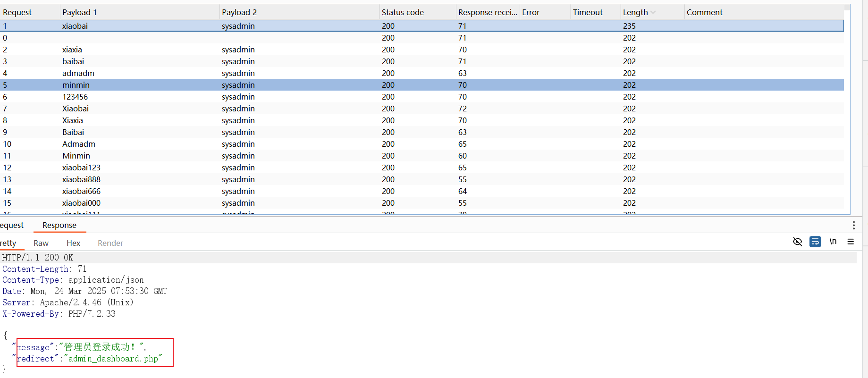Open the three-dot layout options menu

853,225
